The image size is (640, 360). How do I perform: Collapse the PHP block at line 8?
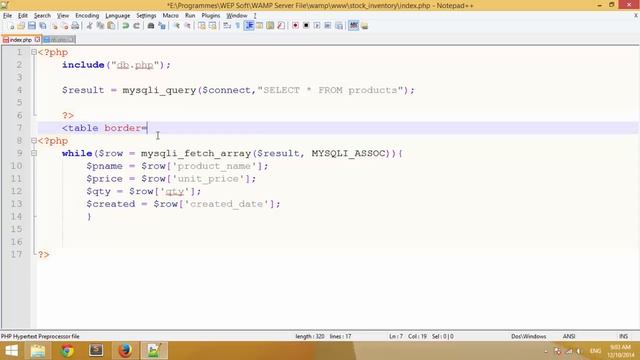pos(34,141)
